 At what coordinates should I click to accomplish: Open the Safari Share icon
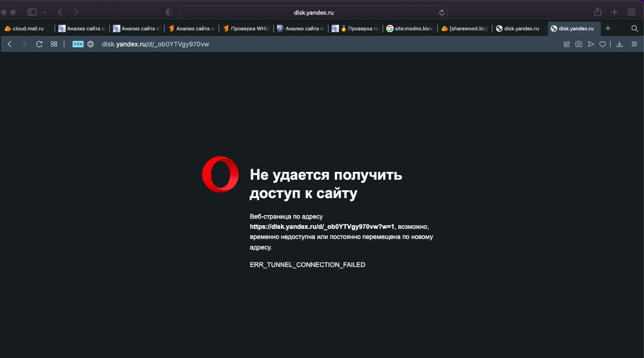pyautogui.click(x=598, y=12)
